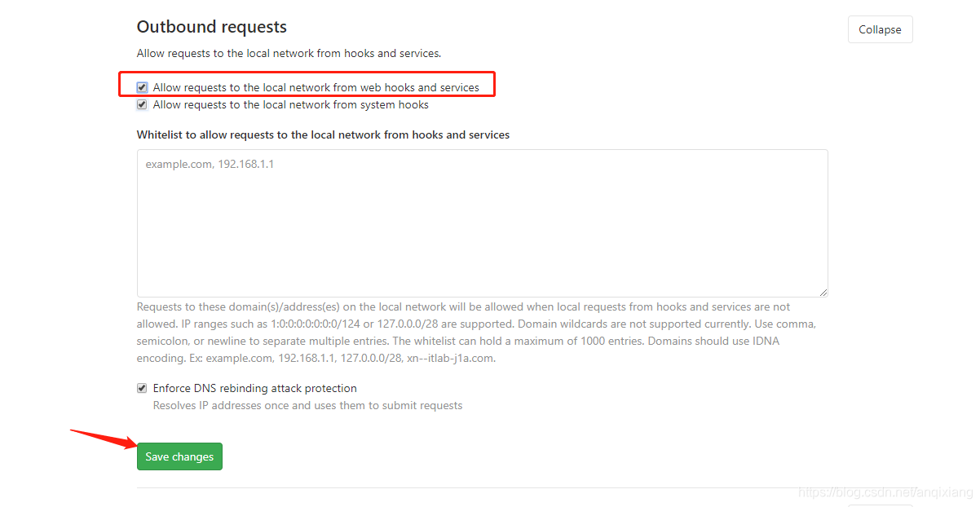Click the partially visible button below the divider
This screenshot has width=980, height=507.
point(880,505)
